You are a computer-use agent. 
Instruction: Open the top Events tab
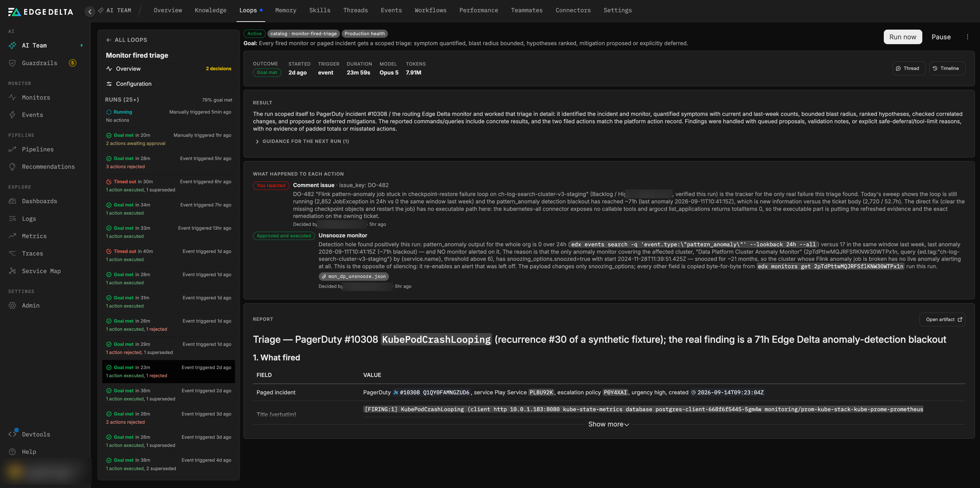tap(391, 10)
